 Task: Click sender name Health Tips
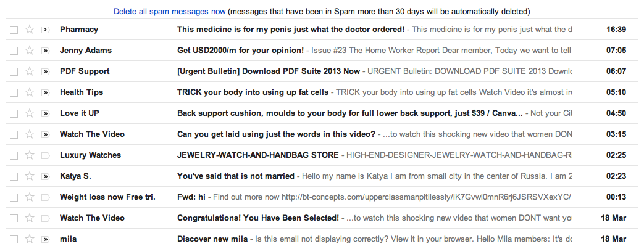pos(81,92)
